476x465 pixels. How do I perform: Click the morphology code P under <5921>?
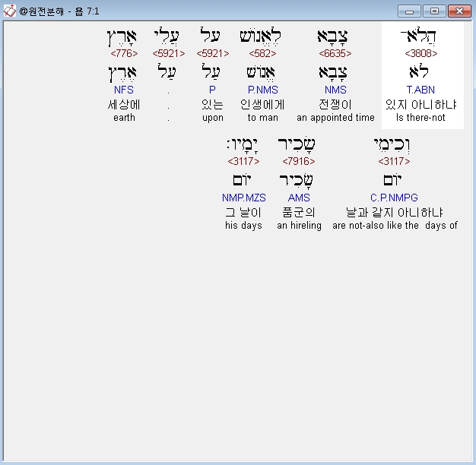click(x=212, y=90)
